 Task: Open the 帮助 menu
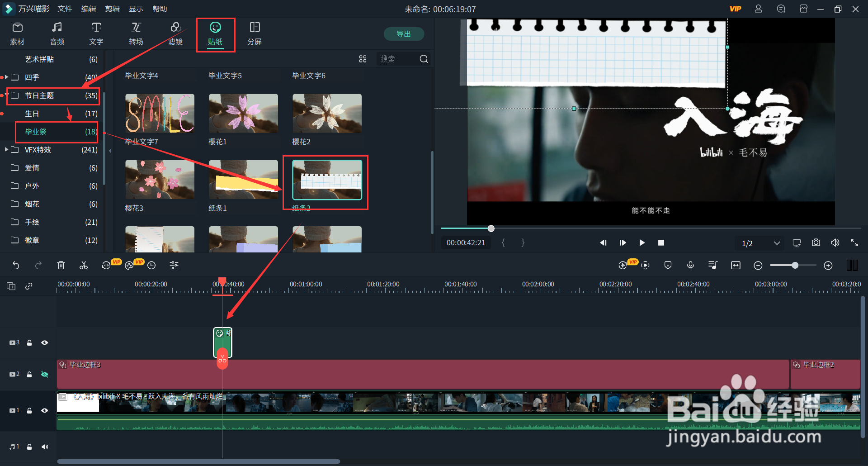point(160,9)
